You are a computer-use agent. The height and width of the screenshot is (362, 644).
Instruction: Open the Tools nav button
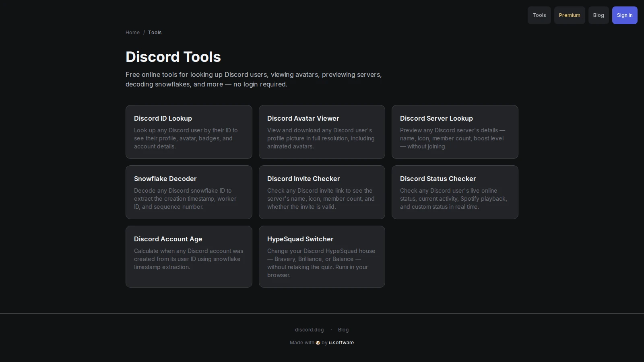pos(539,15)
